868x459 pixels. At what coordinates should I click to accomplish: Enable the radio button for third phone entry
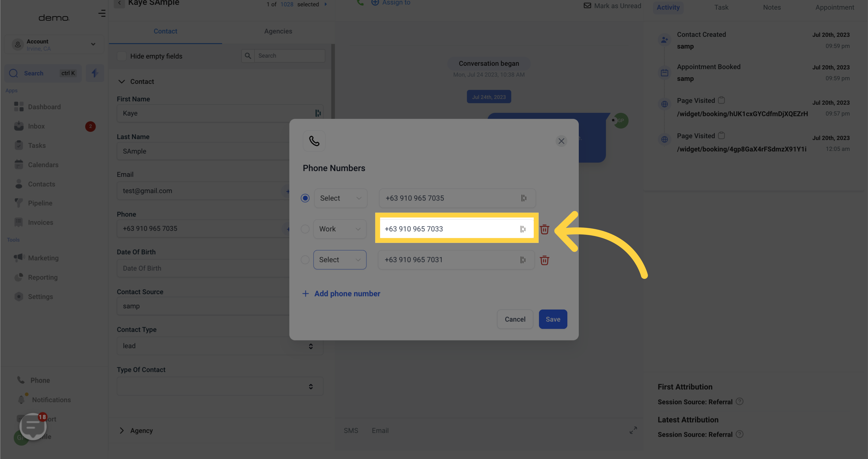point(305,260)
